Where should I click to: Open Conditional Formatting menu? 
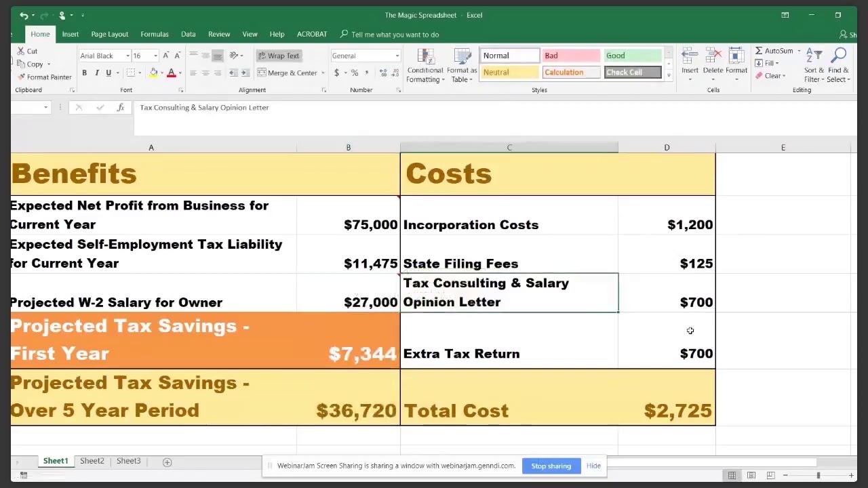coord(425,66)
